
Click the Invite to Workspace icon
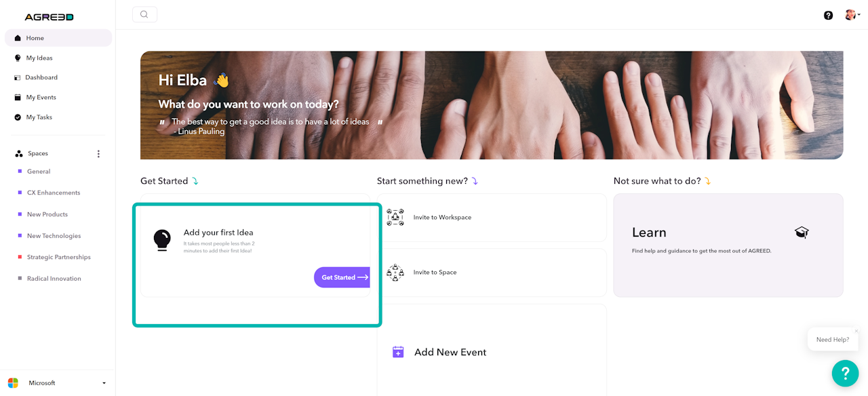click(395, 218)
